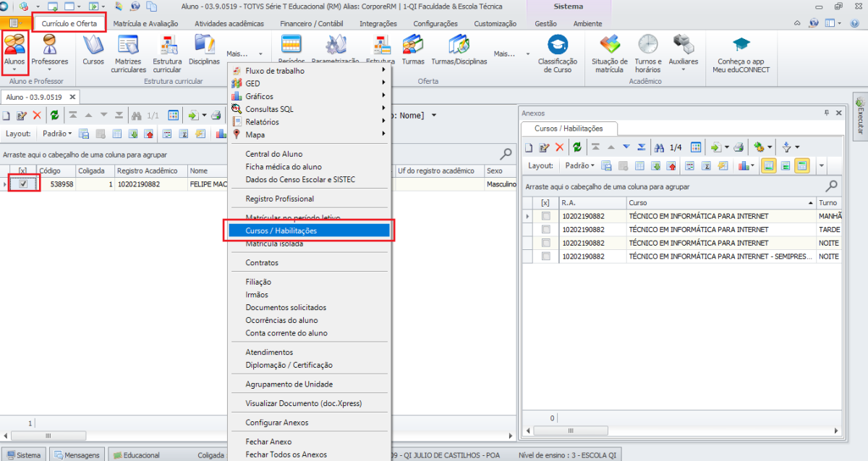868x461 pixels.
Task: Switch to Matrícula e Avaliação ribbon tab
Action: [x=148, y=23]
